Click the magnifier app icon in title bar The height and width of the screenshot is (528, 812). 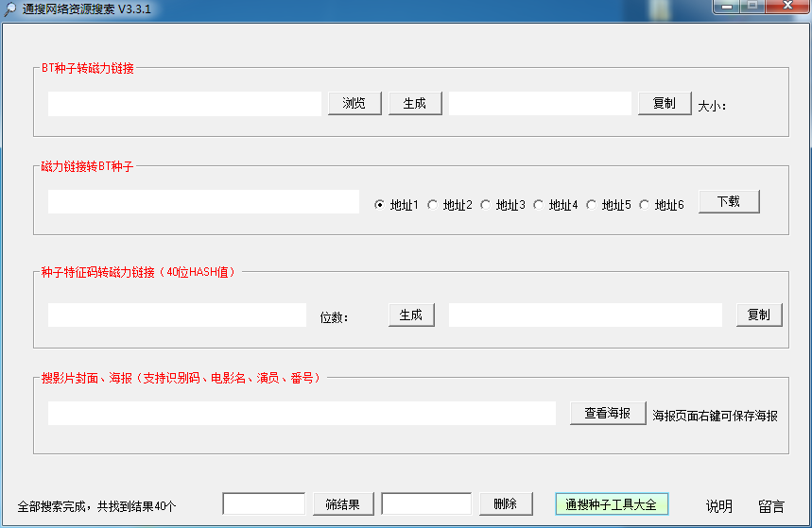tap(9, 9)
